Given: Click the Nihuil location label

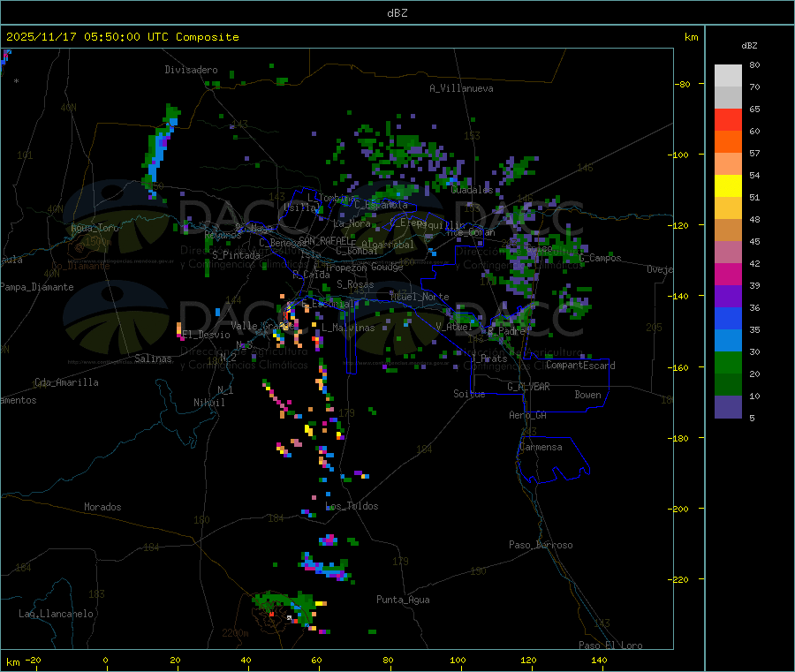Looking at the screenshot, I should pyautogui.click(x=209, y=403).
